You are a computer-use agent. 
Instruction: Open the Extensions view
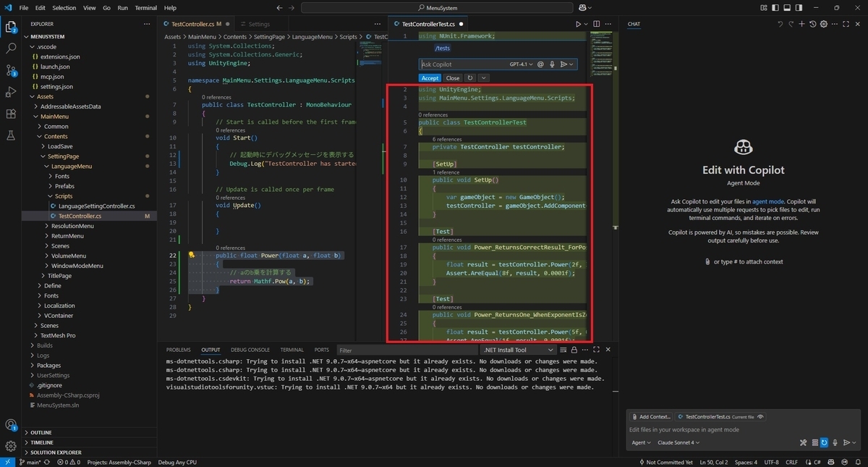pyautogui.click(x=11, y=114)
